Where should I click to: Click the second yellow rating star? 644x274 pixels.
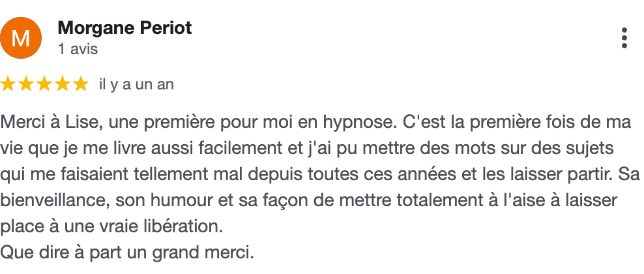pos(27,84)
